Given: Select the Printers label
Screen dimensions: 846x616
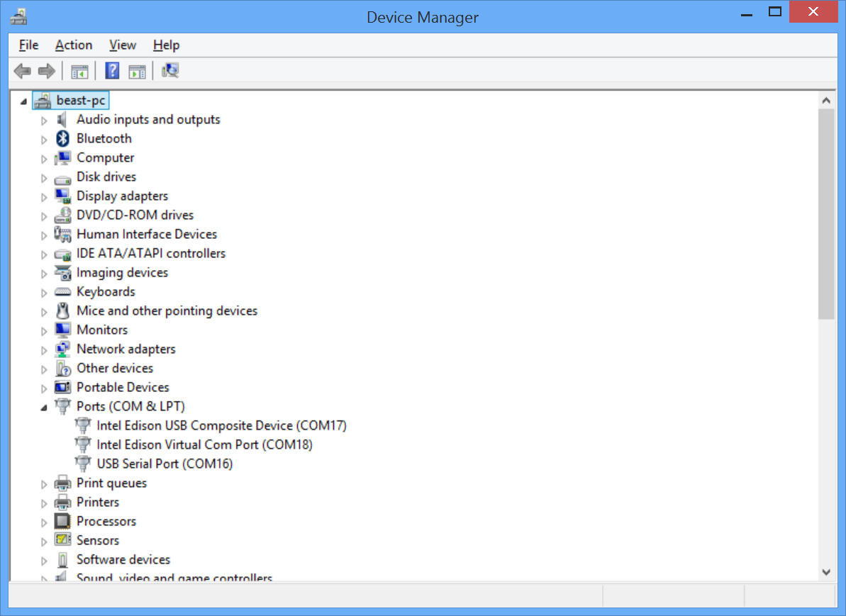Looking at the screenshot, I should coord(98,502).
